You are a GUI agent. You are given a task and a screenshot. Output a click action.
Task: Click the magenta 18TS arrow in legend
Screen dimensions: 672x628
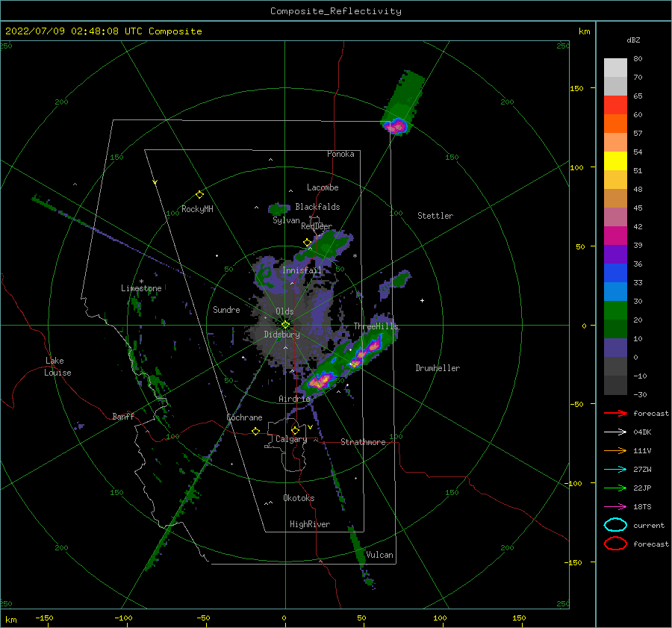click(615, 507)
